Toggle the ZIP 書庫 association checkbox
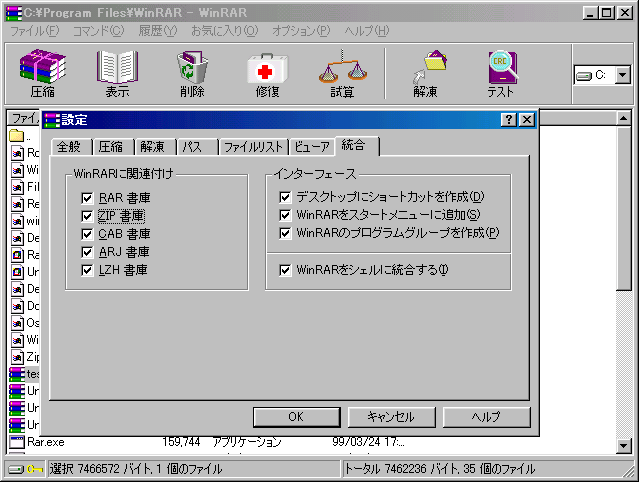The image size is (639, 482). 87,216
